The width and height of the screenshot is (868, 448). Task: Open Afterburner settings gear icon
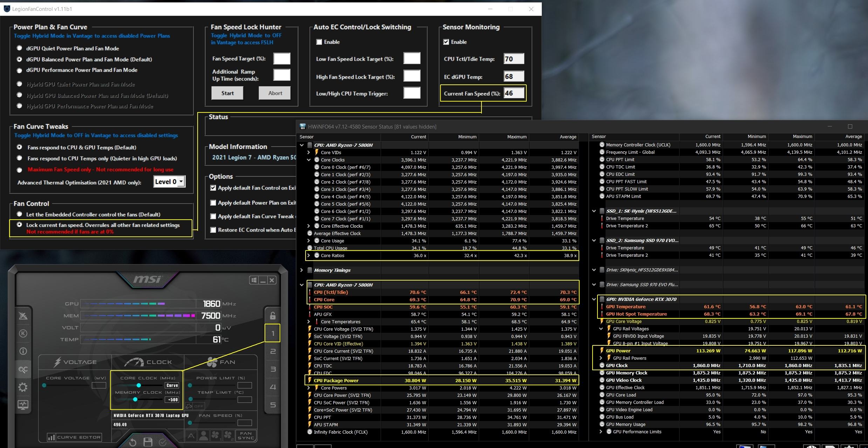(23, 387)
